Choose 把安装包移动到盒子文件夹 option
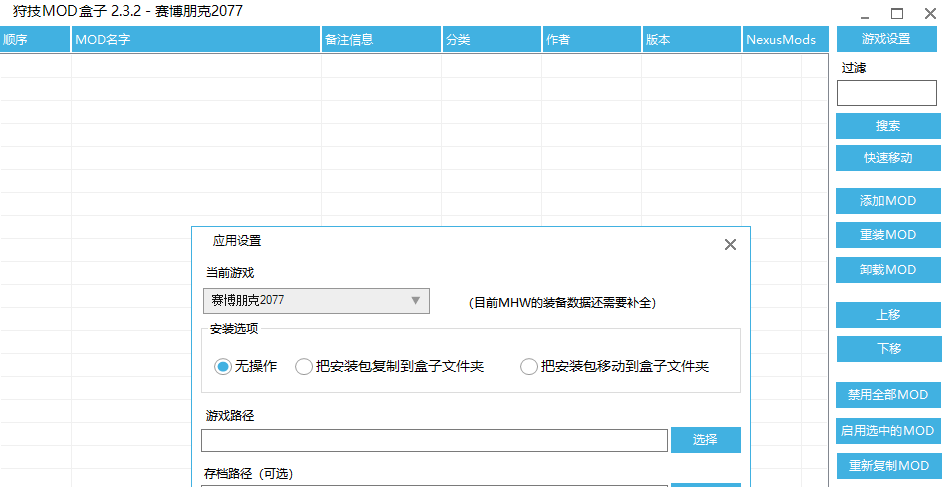947x487 pixels. point(614,366)
